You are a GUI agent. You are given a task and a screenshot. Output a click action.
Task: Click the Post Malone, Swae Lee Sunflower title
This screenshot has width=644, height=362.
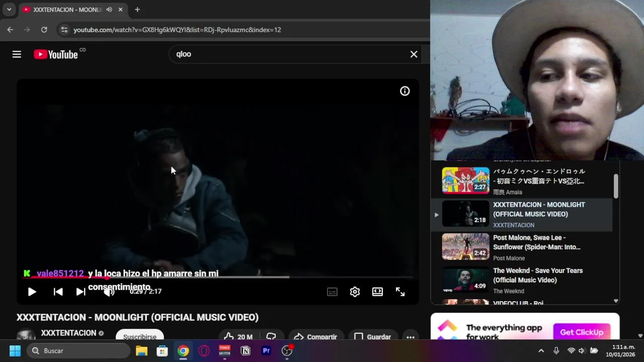pyautogui.click(x=536, y=242)
